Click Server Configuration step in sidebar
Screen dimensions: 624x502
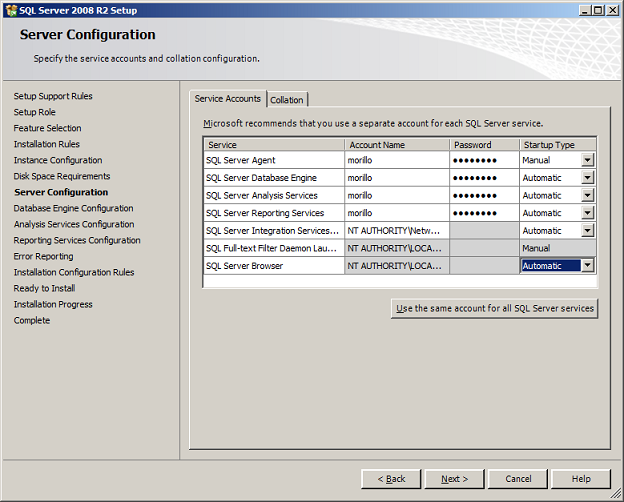point(61,192)
